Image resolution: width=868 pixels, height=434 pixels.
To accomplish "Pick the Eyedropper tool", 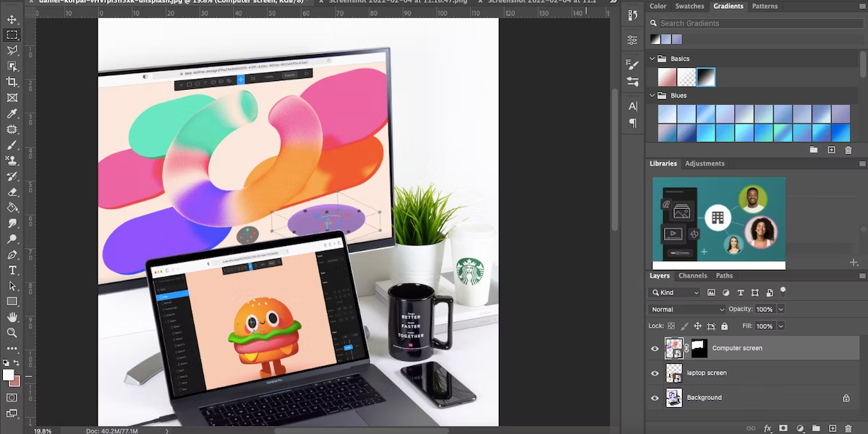I will 12,114.
